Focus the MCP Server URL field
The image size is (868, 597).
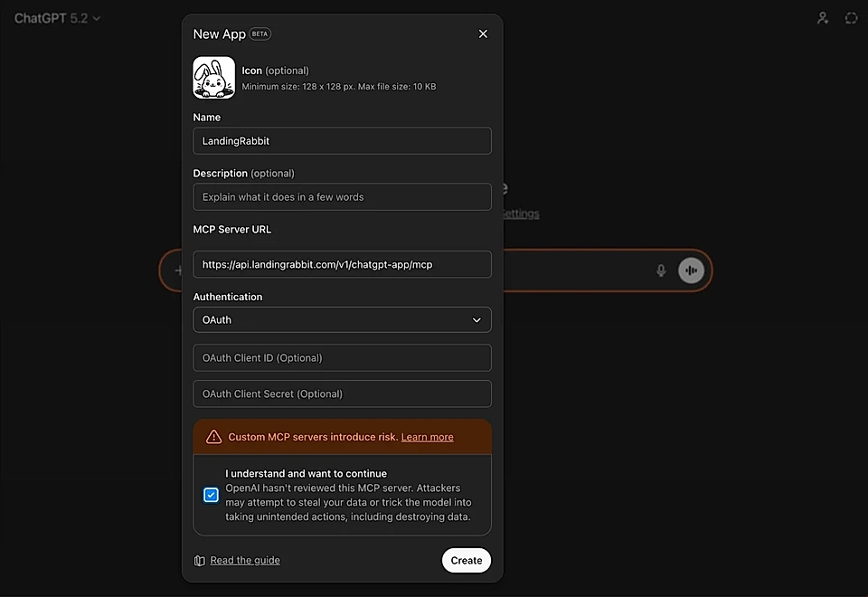(x=342, y=264)
